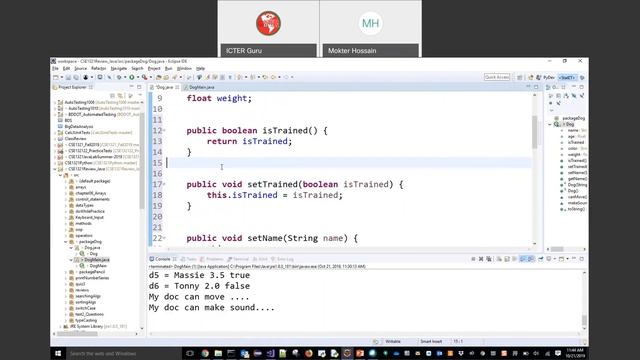Expand the CSE1321_Fall2019 project
640x360 pixels.
(x=55, y=145)
